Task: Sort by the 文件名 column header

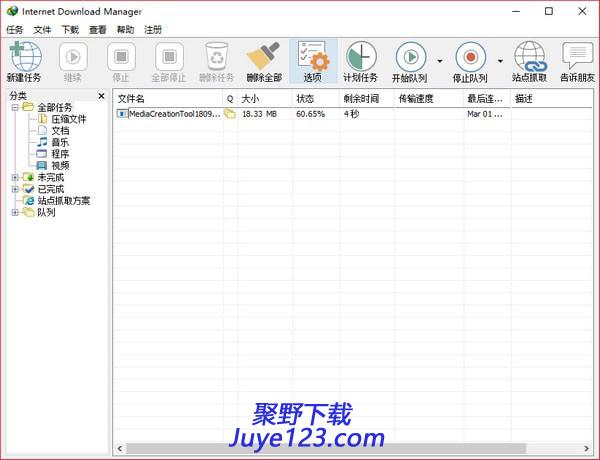Action: click(168, 99)
